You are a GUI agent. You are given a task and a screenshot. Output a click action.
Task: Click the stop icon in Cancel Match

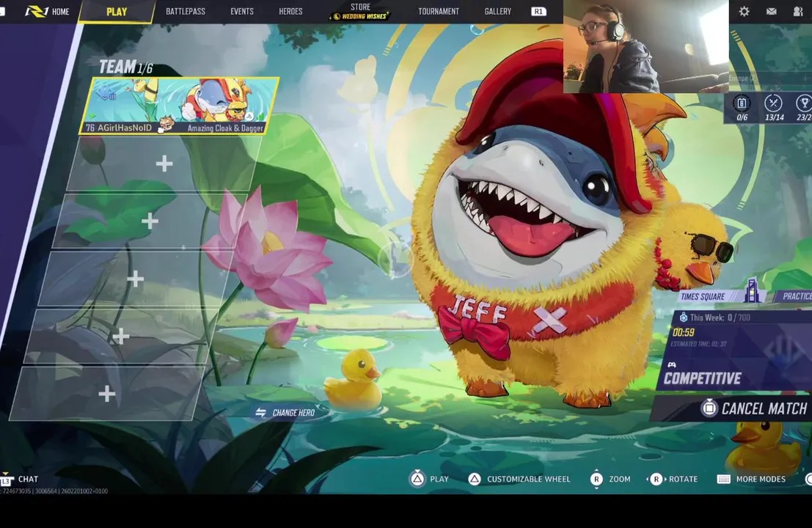pos(709,408)
